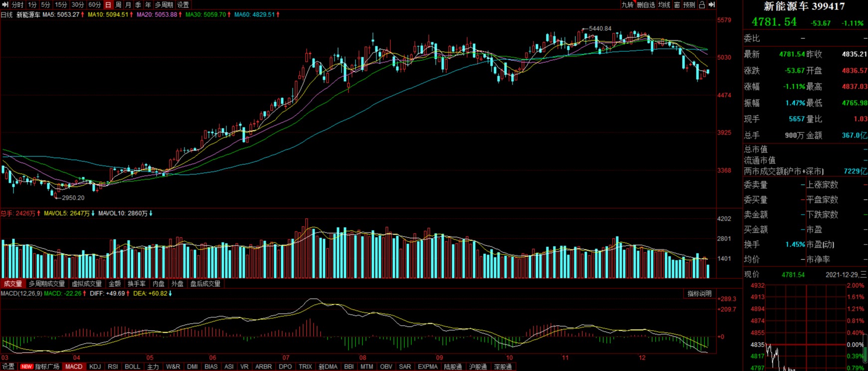Open the 指标广场 indicator marketplace with NEW badge
This screenshot has height=371, width=868.
click(x=41, y=367)
